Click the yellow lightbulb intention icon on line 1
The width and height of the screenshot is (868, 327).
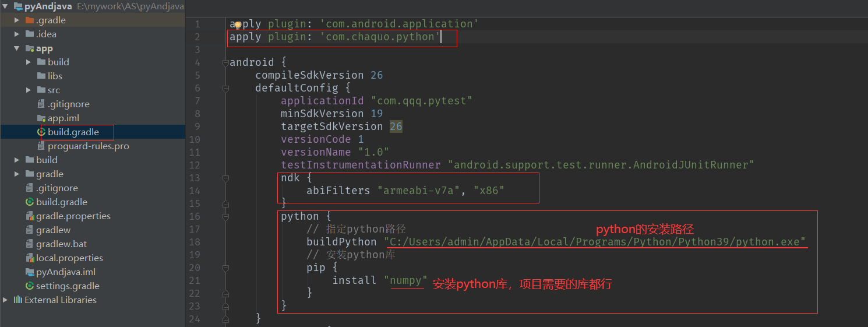238,25
